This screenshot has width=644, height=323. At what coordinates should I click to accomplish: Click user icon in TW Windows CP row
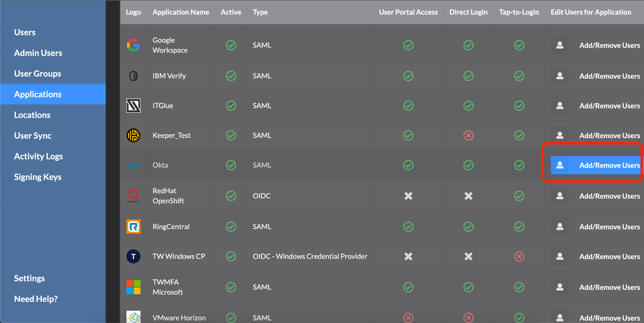[560, 257]
